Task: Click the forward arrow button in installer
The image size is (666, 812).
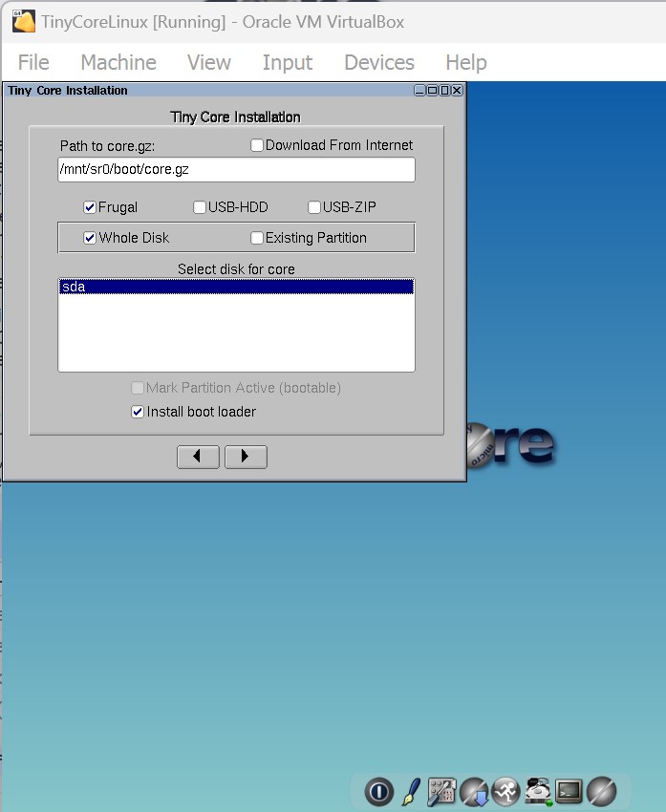Action: pos(246,457)
